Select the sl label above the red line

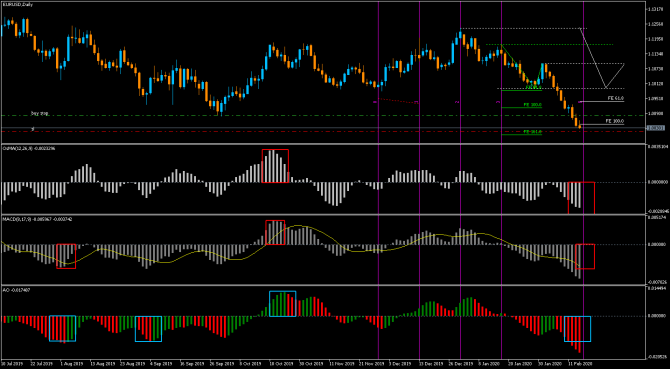click(32, 128)
